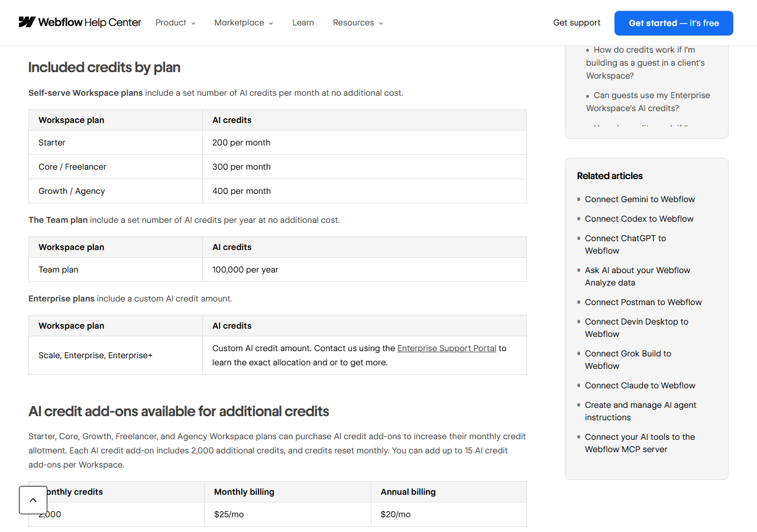
Task: Select the $25/mo monthly billing cell
Action: pyautogui.click(x=287, y=514)
